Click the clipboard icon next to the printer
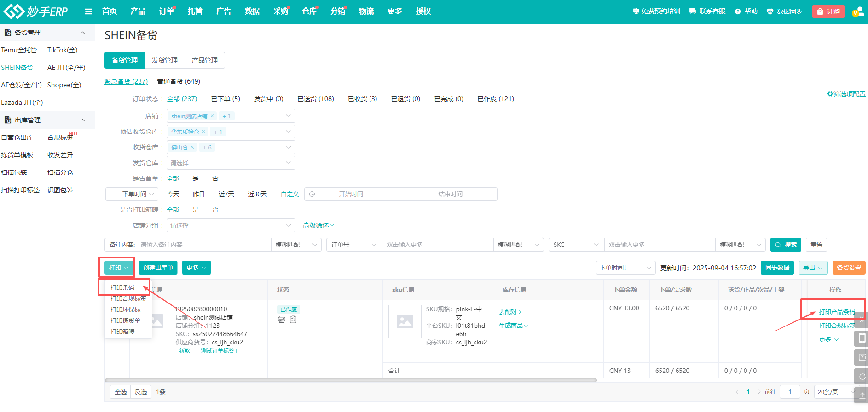 (x=293, y=320)
